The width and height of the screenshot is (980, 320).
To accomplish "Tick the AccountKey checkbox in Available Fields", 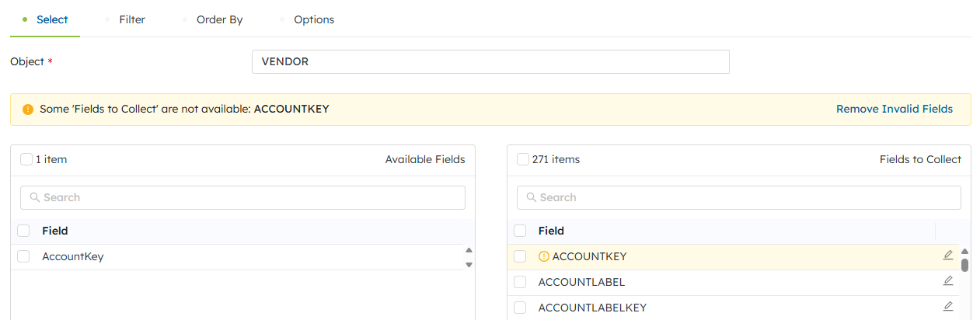I will pyautogui.click(x=23, y=256).
